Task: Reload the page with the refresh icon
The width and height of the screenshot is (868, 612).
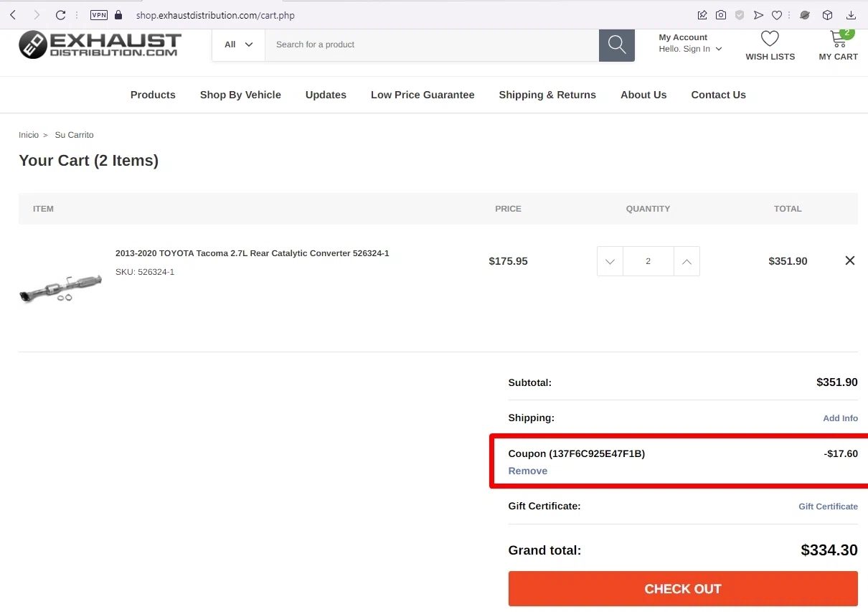Action: [x=60, y=15]
